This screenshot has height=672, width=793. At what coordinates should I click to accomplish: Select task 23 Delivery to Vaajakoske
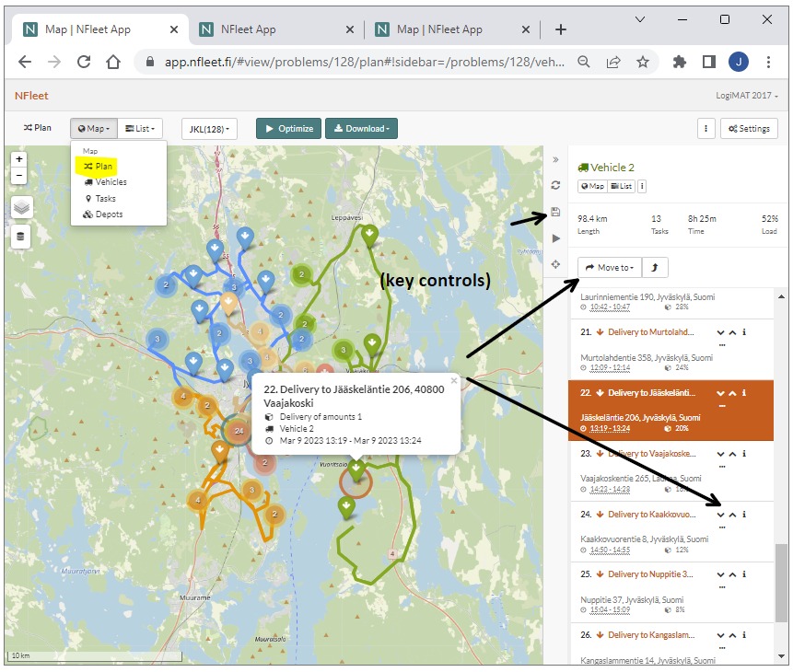point(672,471)
